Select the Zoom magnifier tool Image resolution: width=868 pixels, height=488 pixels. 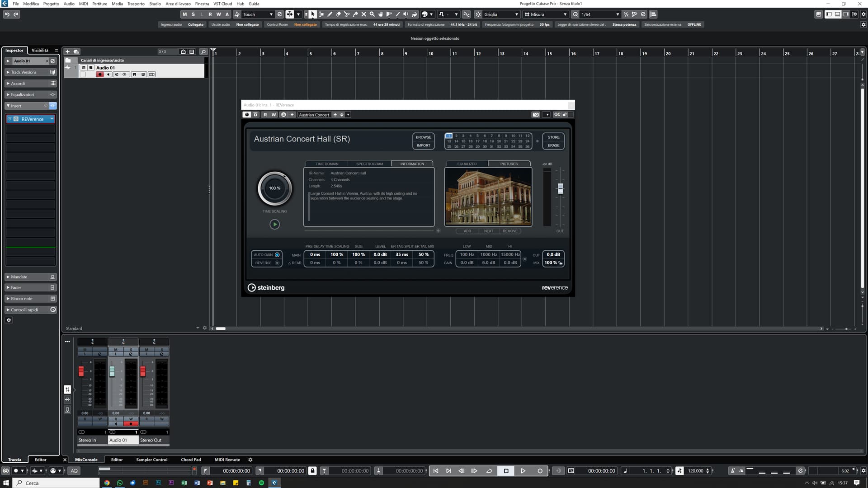(x=372, y=14)
